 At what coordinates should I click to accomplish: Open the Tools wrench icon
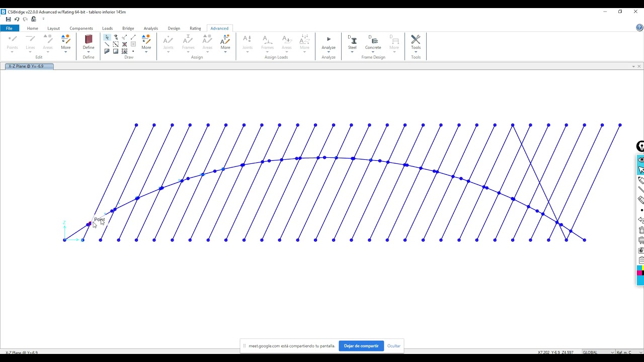point(416,39)
